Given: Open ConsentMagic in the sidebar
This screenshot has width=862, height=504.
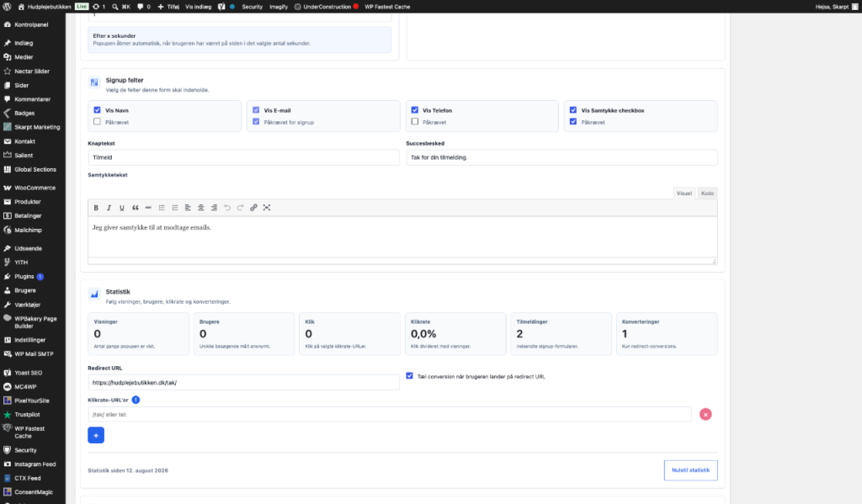Looking at the screenshot, I should pos(34,492).
